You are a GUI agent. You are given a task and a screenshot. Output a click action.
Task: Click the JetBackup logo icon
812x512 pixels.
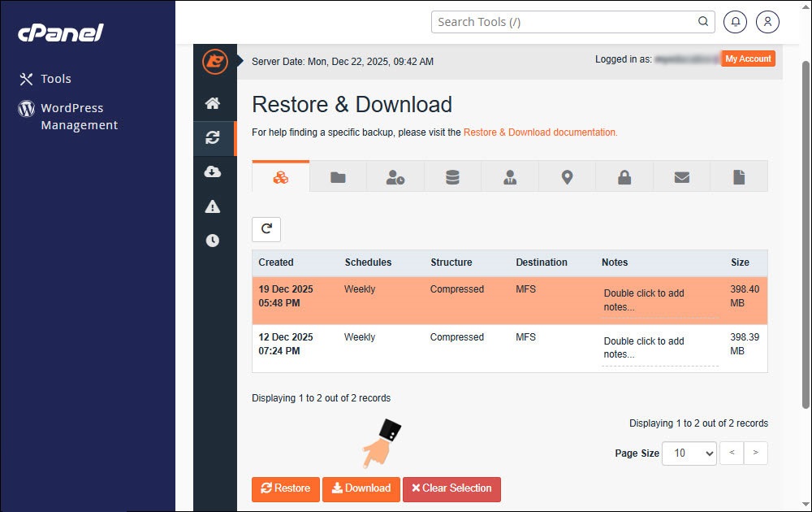214,61
